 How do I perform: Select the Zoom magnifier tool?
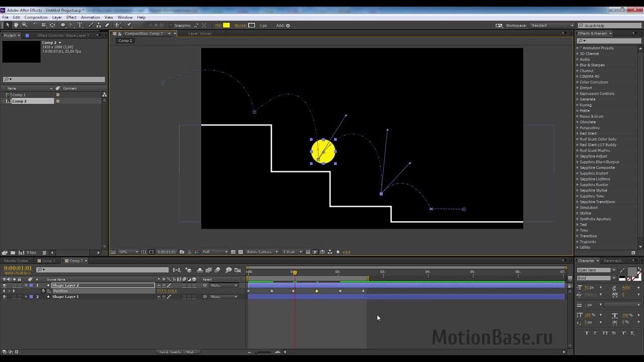pyautogui.click(x=24, y=25)
